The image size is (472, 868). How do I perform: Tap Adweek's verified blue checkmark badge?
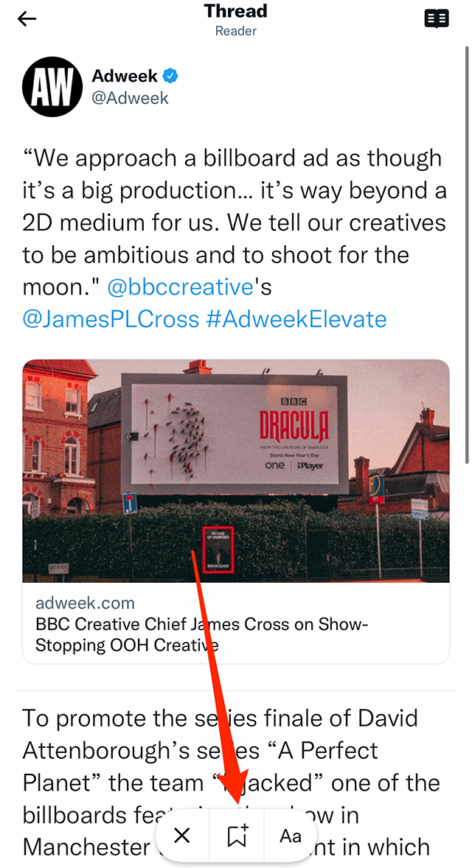point(170,74)
